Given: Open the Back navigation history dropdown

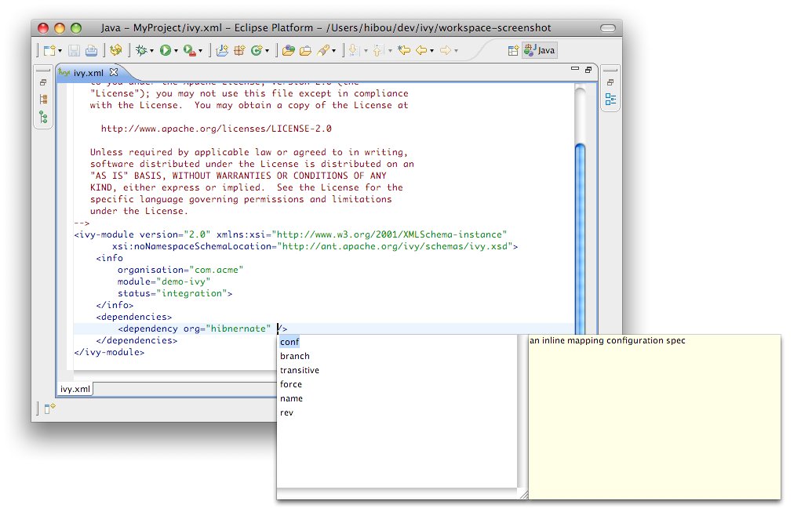Looking at the screenshot, I should click(x=432, y=52).
